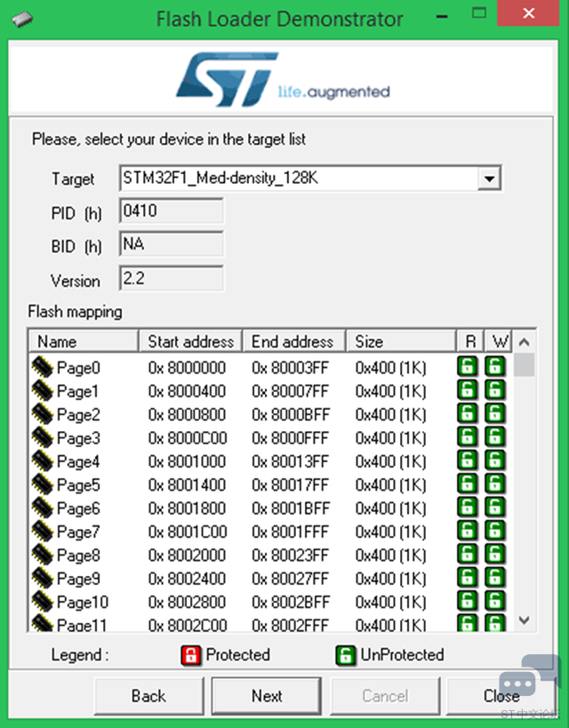Click the W column header
This screenshot has height=728, width=569.
click(499, 341)
